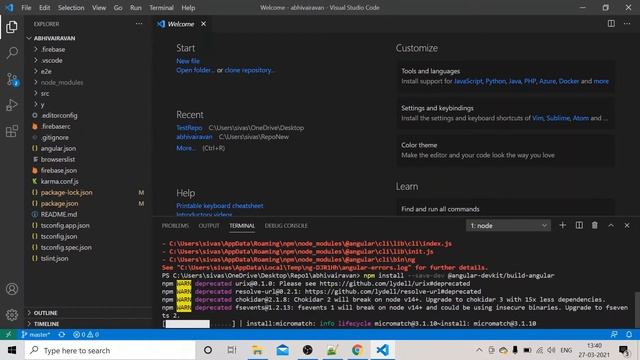Open Chrome from taskbar

[357, 350]
